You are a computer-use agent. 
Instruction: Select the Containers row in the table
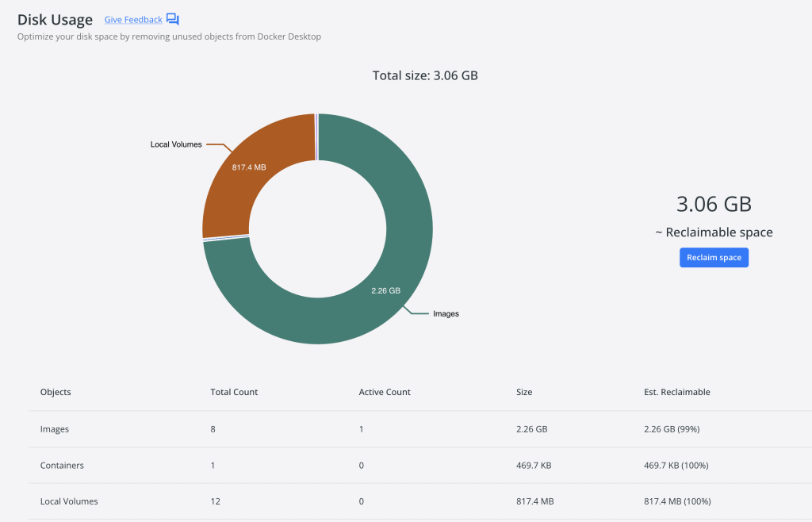[x=62, y=466]
